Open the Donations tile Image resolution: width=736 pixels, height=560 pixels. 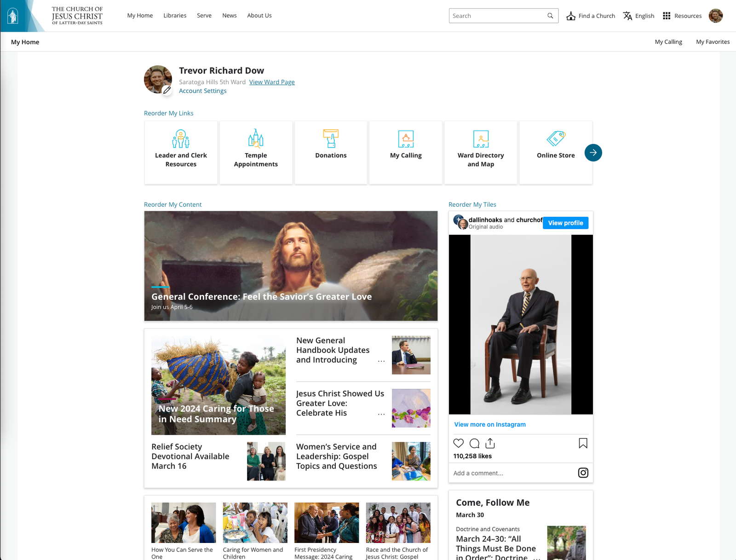coord(331,152)
